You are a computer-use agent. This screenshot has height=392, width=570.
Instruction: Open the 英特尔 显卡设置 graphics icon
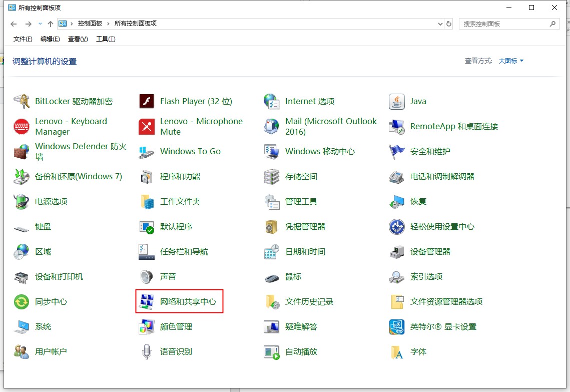[x=397, y=326]
